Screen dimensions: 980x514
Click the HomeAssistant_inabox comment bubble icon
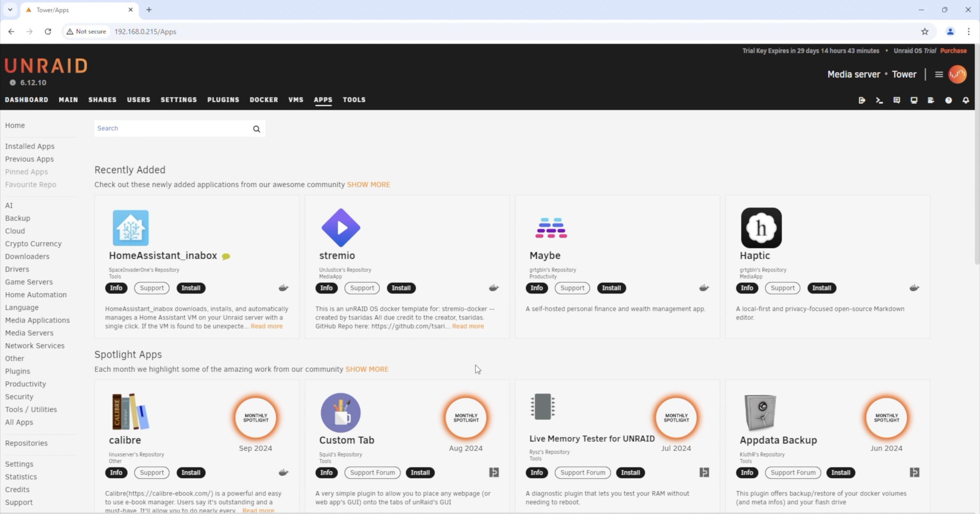coord(226,257)
